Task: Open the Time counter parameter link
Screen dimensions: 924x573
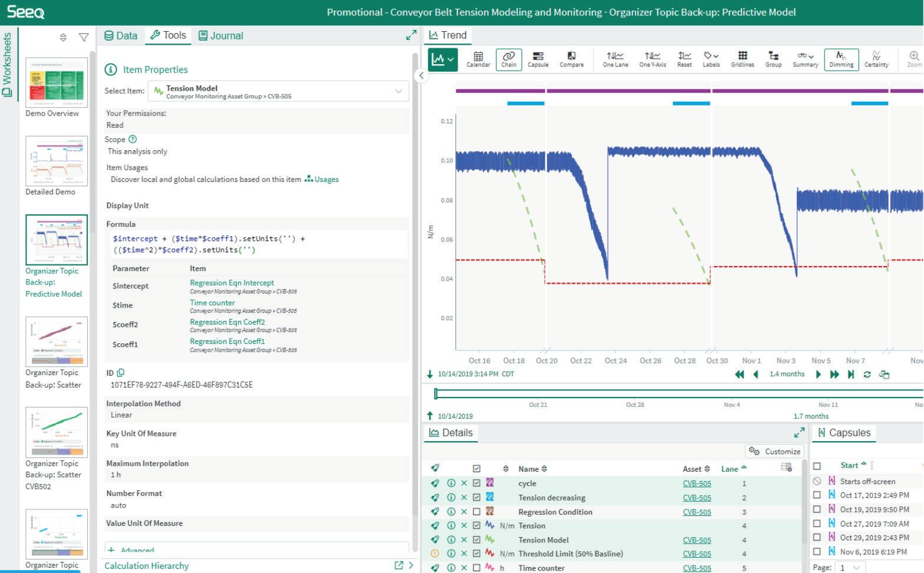Action: [x=212, y=303]
